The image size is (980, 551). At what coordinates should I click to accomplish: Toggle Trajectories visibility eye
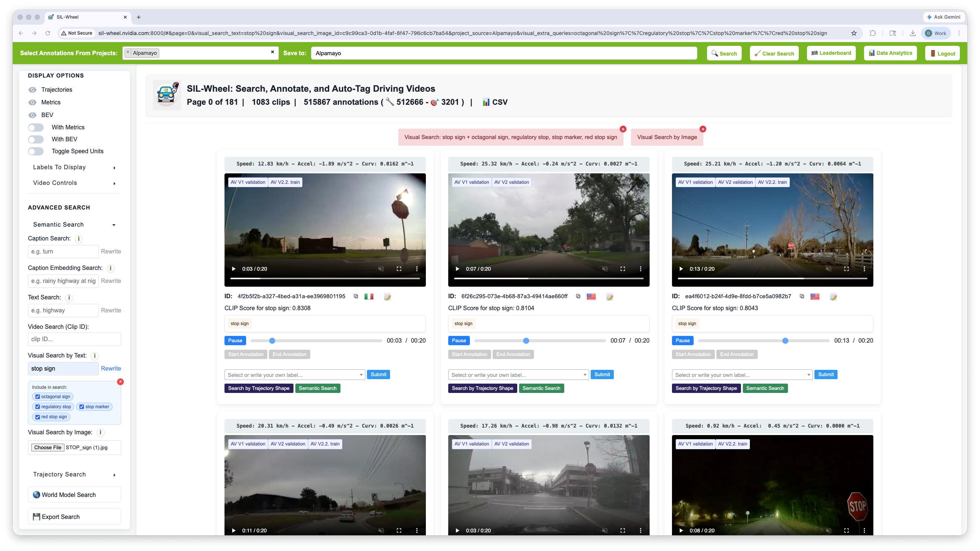point(32,90)
